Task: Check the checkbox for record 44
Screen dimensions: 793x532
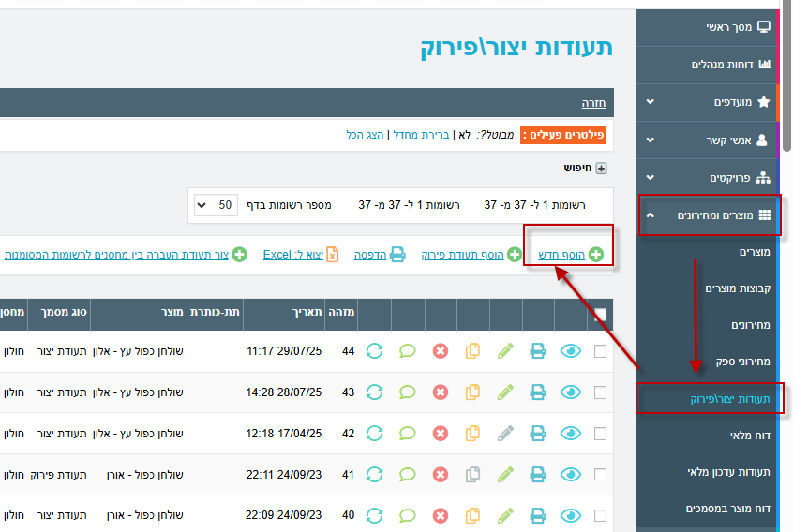Action: coord(600,351)
